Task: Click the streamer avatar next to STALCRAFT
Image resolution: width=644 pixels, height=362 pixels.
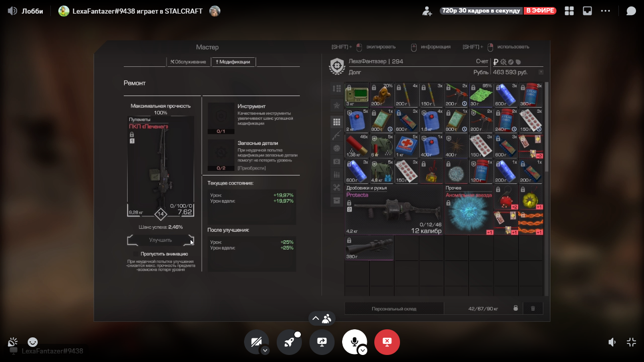Action: [x=215, y=11]
